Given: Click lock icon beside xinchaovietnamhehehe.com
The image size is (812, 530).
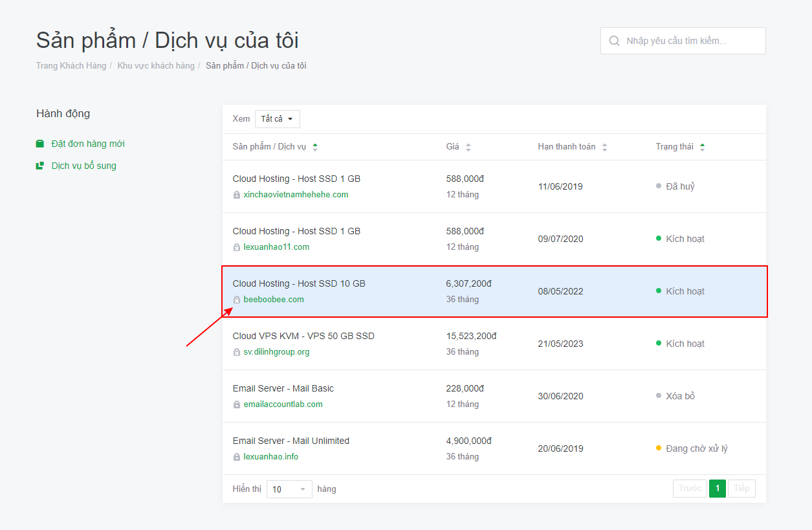Looking at the screenshot, I should click(x=237, y=195).
